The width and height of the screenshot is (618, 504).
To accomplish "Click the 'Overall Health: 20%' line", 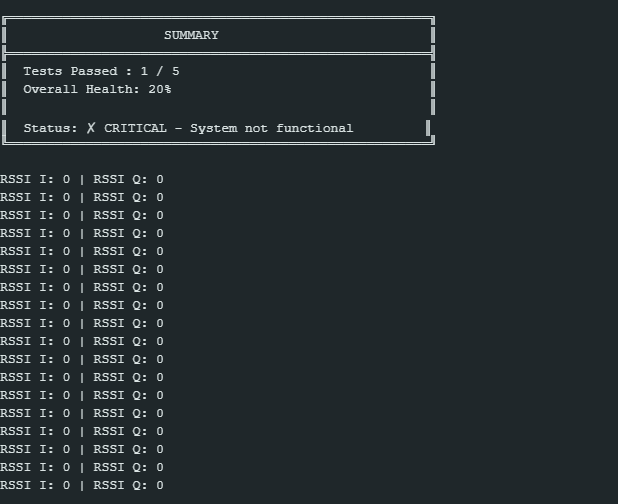I will [x=97, y=89].
